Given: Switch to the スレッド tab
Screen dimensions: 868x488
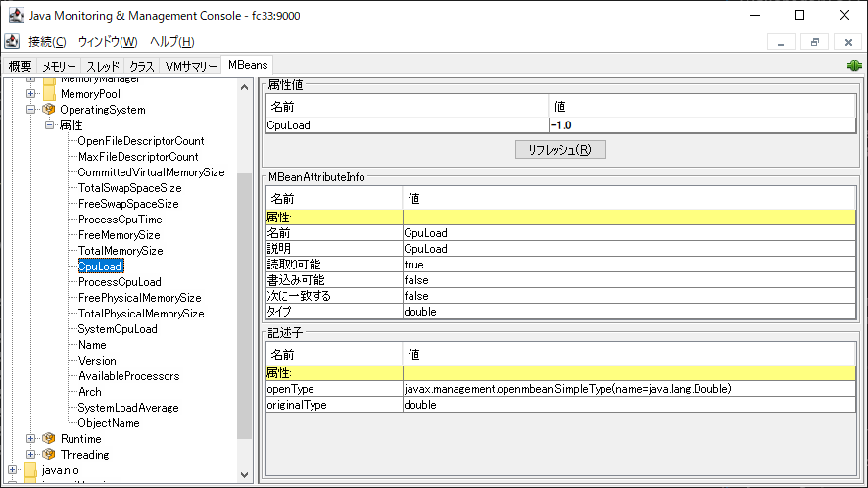Looking at the screenshot, I should pyautogui.click(x=103, y=66).
